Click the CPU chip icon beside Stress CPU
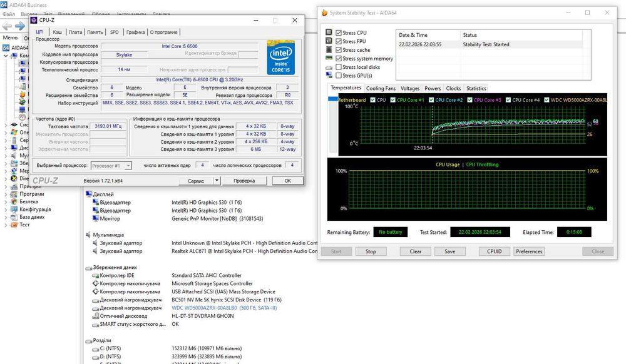This screenshot has width=626, height=364. pyautogui.click(x=329, y=33)
